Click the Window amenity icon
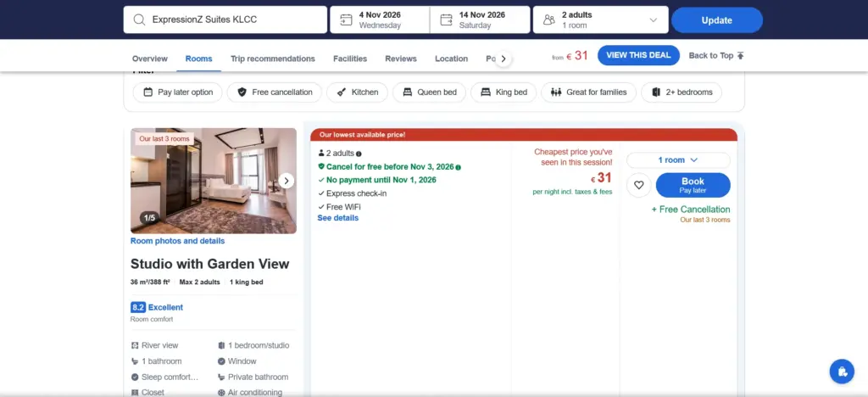The height and width of the screenshot is (397, 868). point(221,361)
